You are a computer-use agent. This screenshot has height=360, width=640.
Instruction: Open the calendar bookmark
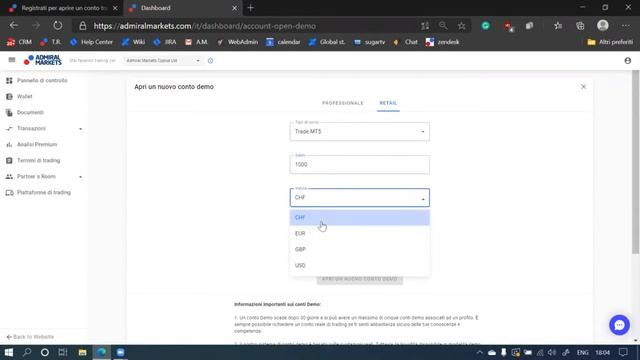tap(283, 42)
